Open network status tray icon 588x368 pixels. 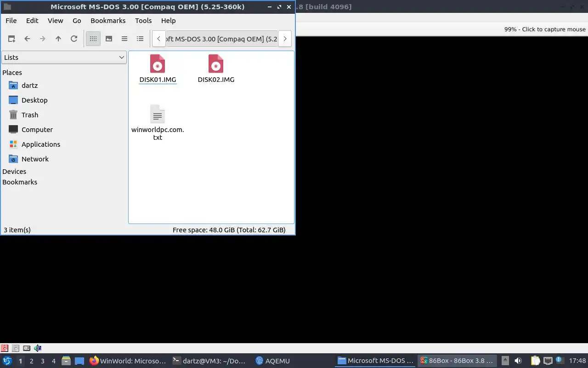548,361
